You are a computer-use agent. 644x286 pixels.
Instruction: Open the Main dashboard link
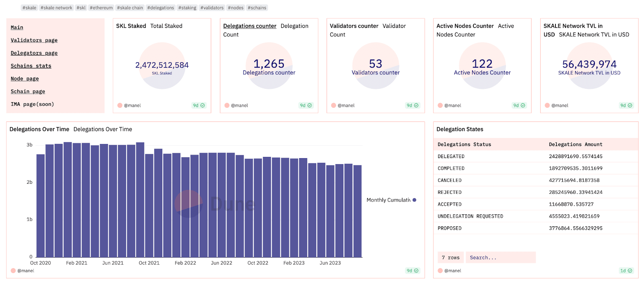pos(17,27)
